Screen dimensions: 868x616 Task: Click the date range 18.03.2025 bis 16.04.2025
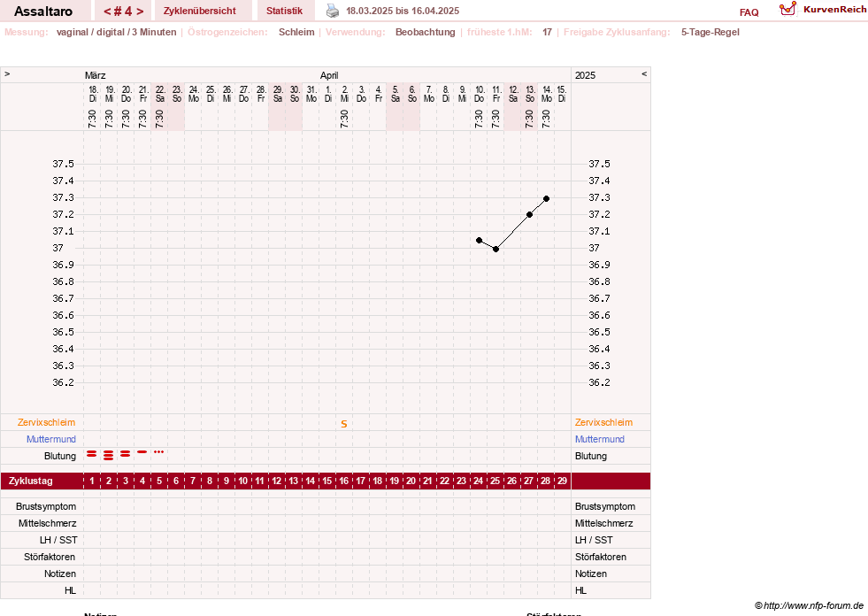[x=403, y=11]
